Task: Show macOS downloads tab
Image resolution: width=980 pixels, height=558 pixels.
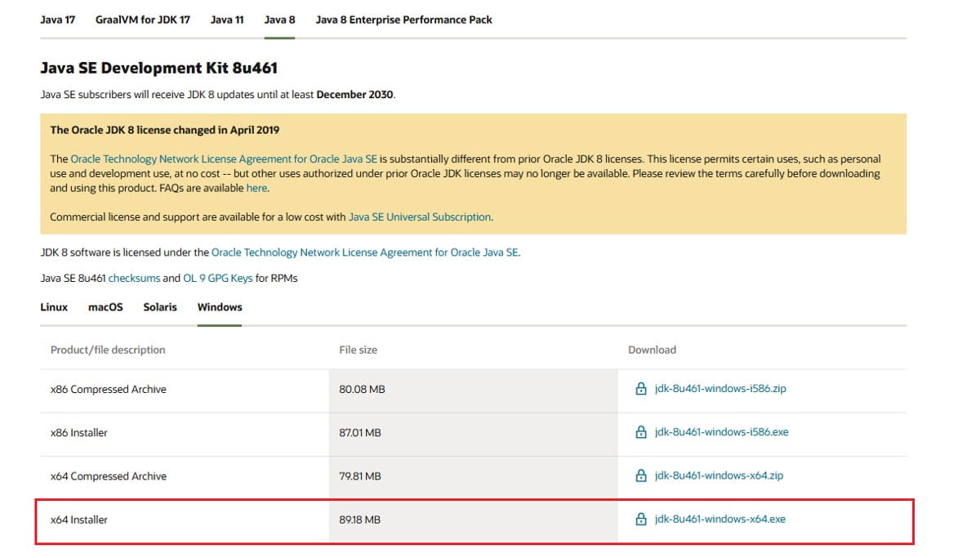Action: pyautogui.click(x=105, y=307)
